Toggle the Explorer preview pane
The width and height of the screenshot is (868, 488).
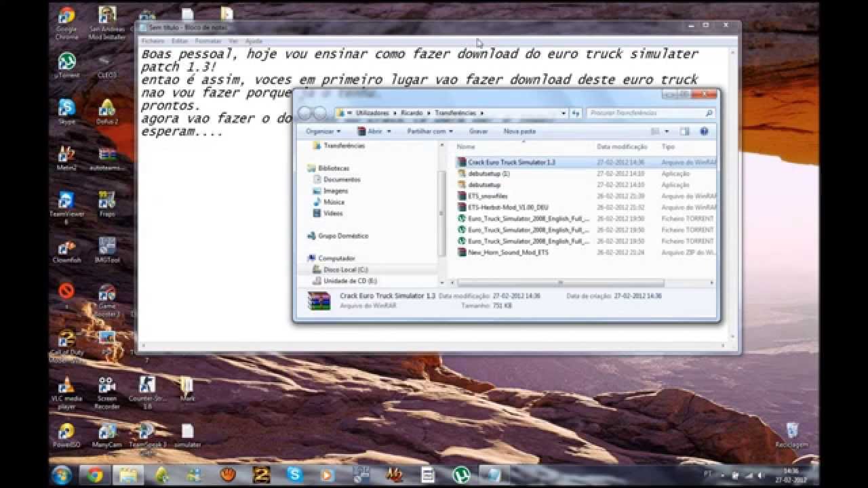(685, 131)
